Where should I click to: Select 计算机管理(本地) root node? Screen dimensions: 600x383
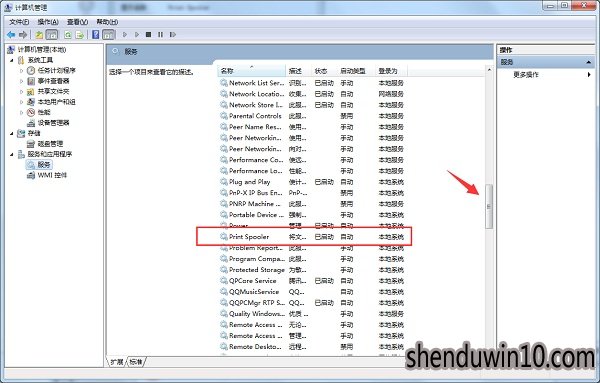click(42, 49)
